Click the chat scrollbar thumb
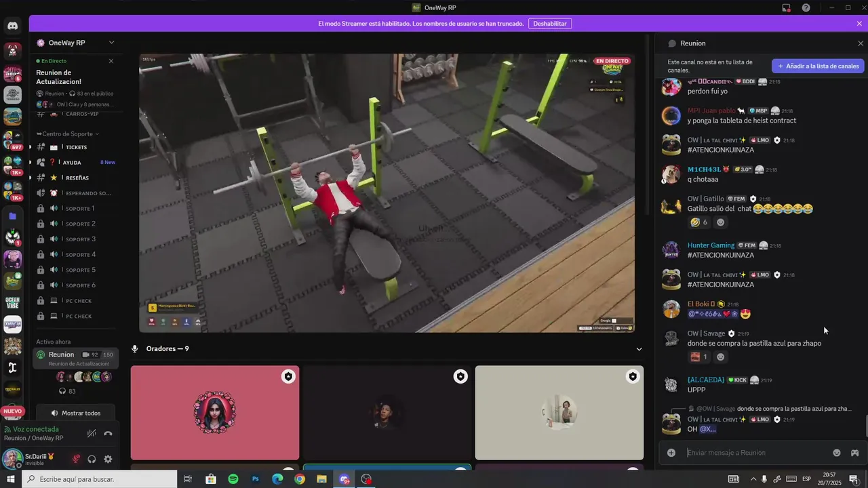868x488 pixels. 865,426
